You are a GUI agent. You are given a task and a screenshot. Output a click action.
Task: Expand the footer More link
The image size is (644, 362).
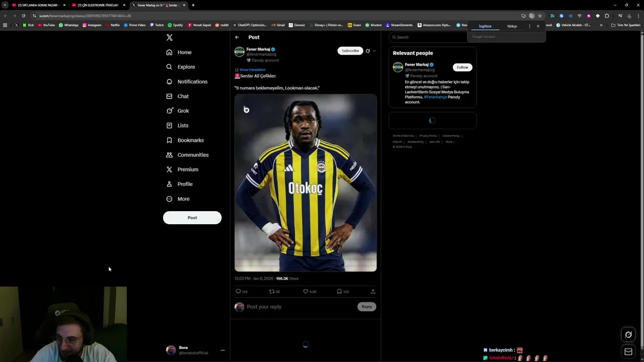pyautogui.click(x=450, y=142)
